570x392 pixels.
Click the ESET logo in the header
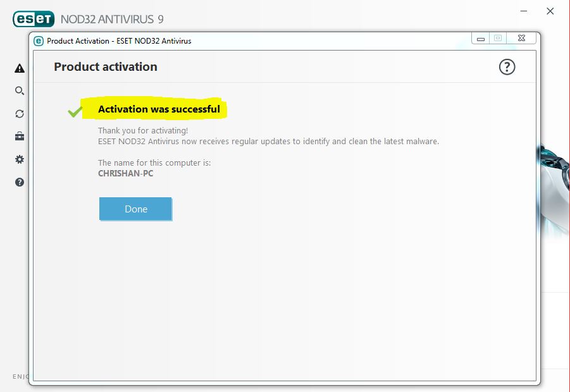tap(34, 19)
